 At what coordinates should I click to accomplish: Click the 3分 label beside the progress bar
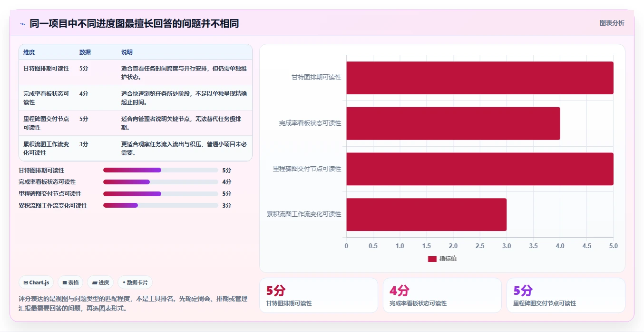click(226, 205)
